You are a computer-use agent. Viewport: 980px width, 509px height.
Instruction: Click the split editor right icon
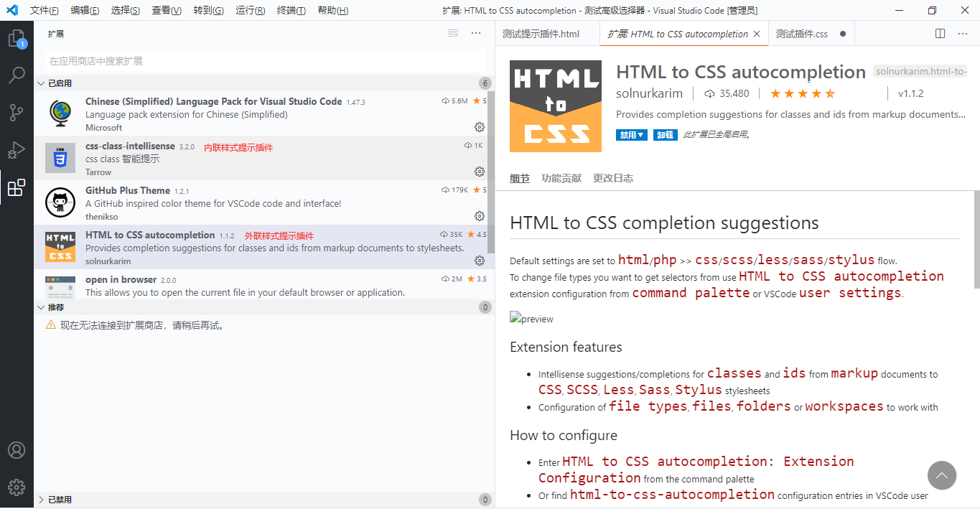941,34
